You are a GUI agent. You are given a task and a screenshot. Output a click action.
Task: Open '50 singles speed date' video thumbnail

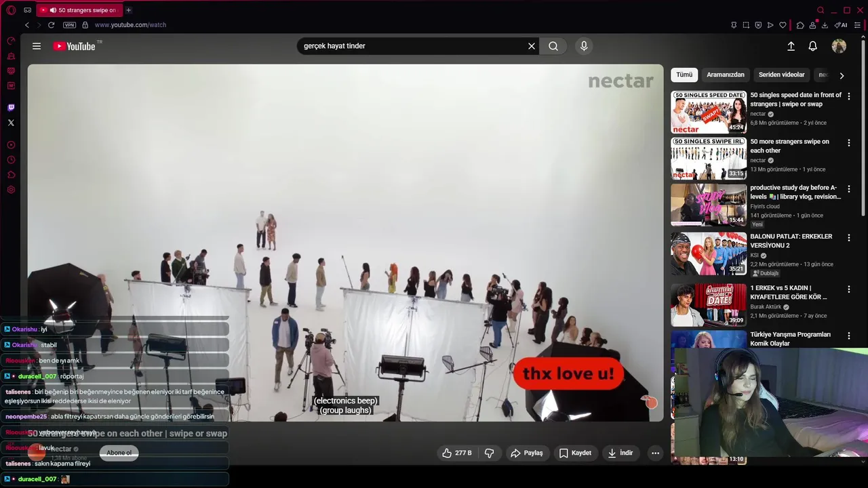coord(709,113)
